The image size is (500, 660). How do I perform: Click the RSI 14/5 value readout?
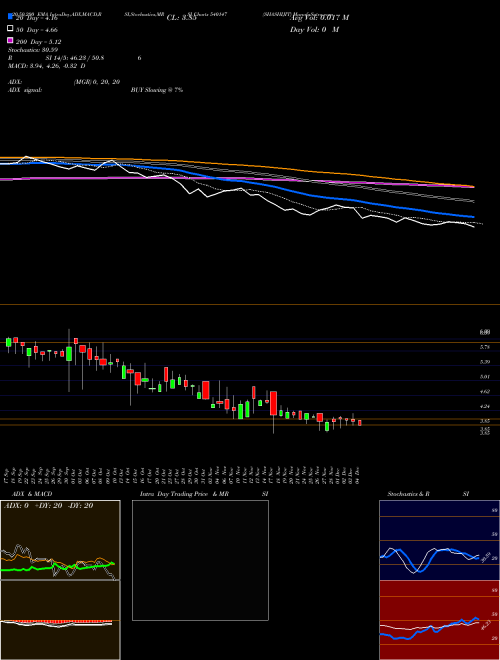click(75, 58)
